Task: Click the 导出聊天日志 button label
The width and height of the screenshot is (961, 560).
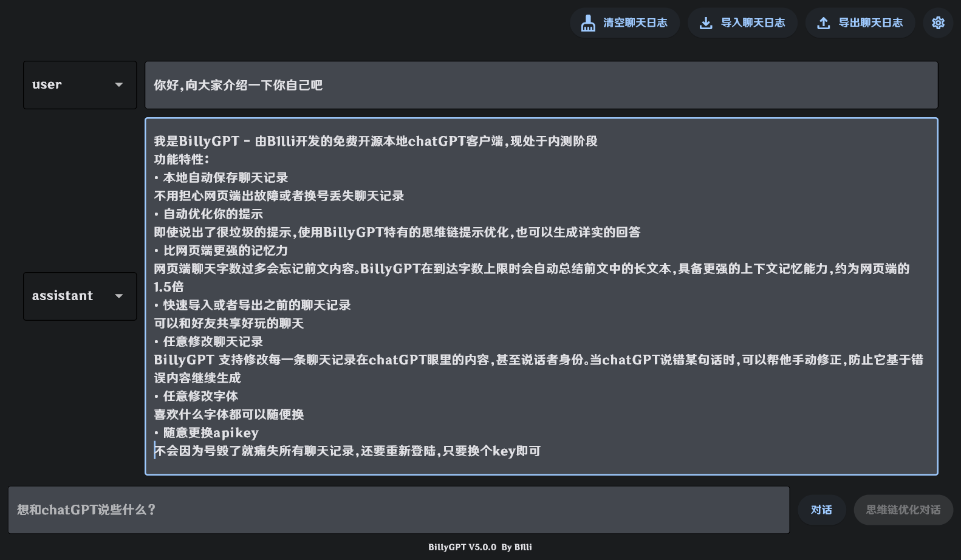Action: point(871,23)
